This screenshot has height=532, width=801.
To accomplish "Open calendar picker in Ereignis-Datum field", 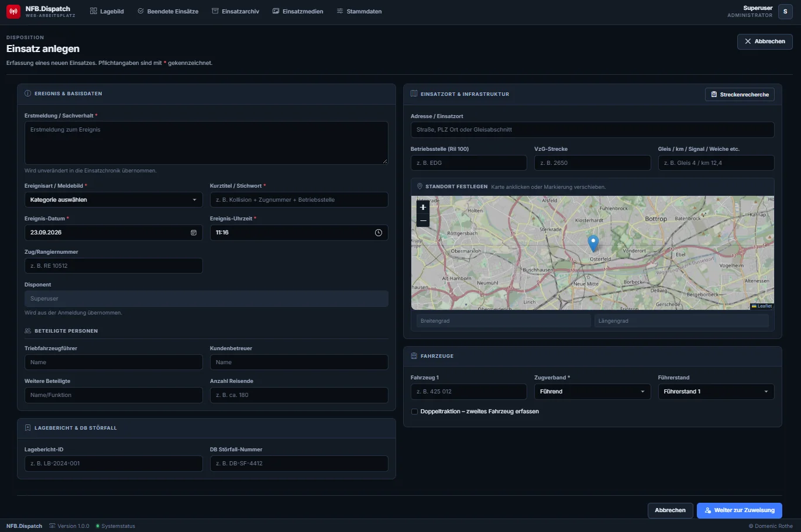I will pos(194,233).
